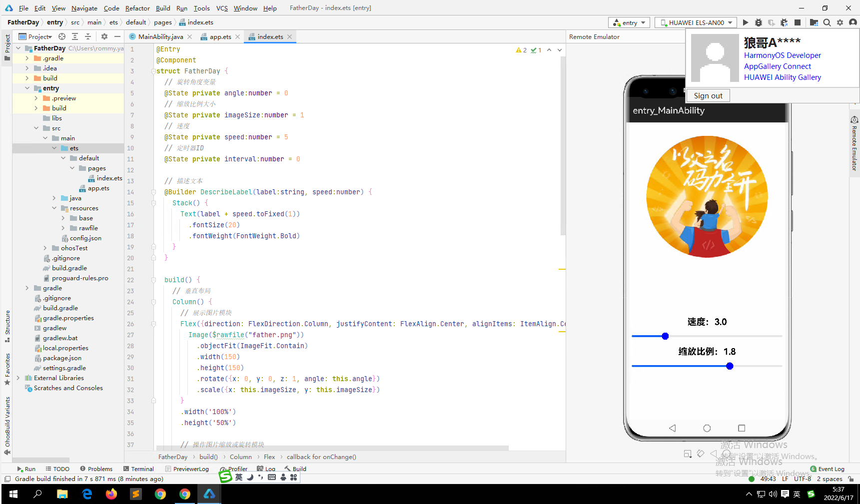
Task: Switch to the app.ets tab
Action: pos(220,37)
